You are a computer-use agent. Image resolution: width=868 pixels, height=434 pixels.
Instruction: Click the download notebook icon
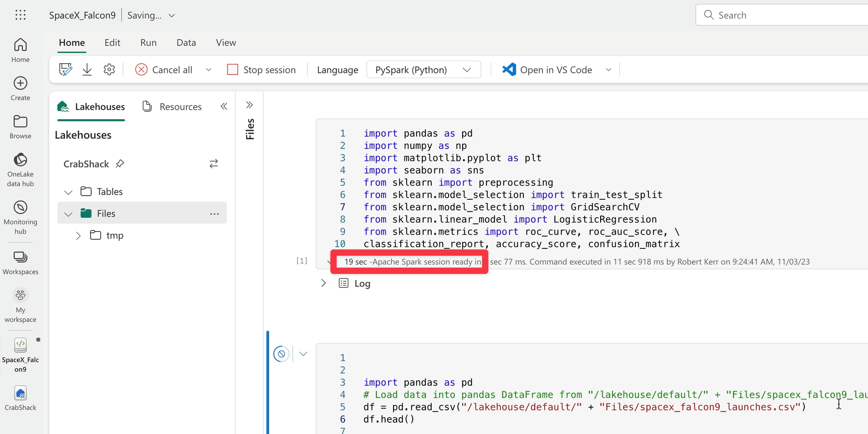click(87, 70)
